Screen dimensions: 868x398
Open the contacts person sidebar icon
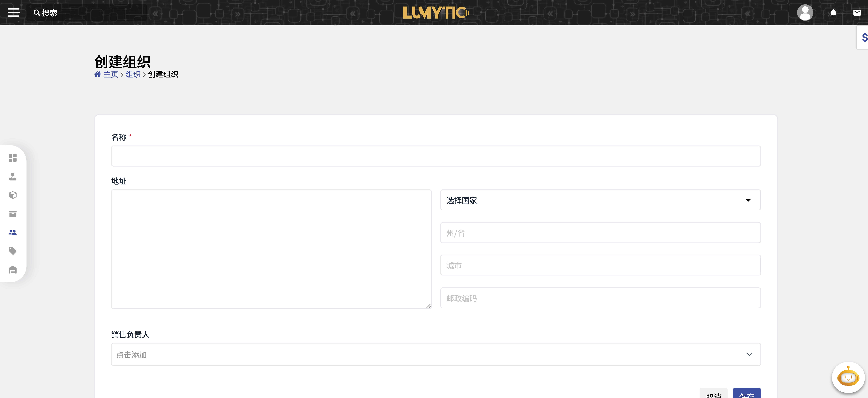tap(13, 176)
